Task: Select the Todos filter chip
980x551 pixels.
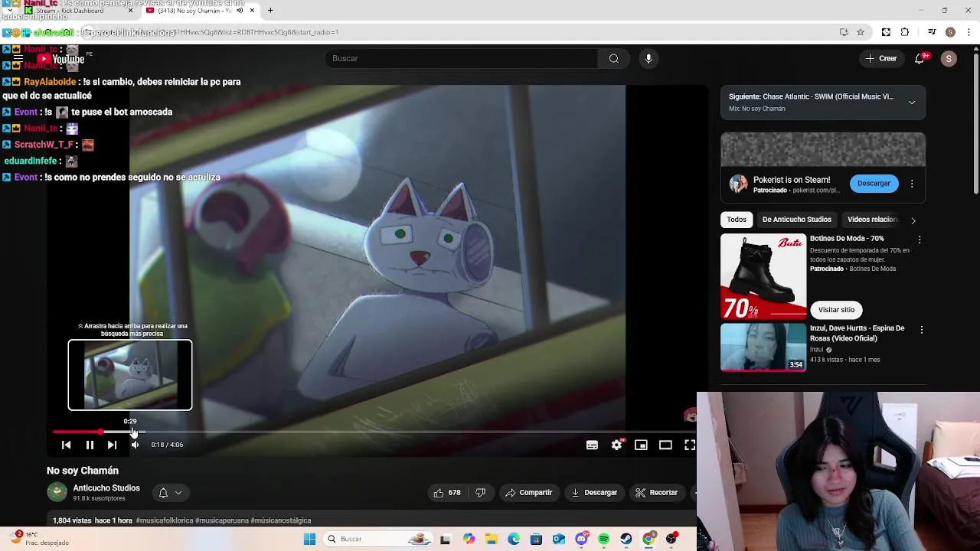Action: 737,220
